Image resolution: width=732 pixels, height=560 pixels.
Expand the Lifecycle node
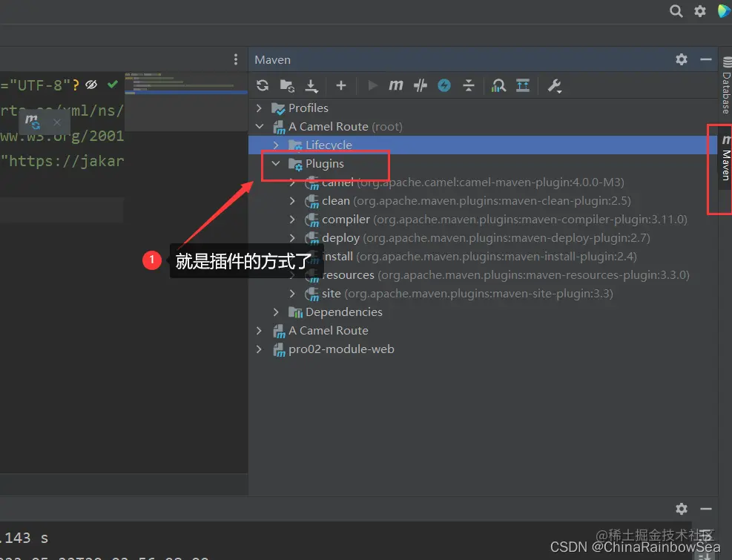[276, 145]
